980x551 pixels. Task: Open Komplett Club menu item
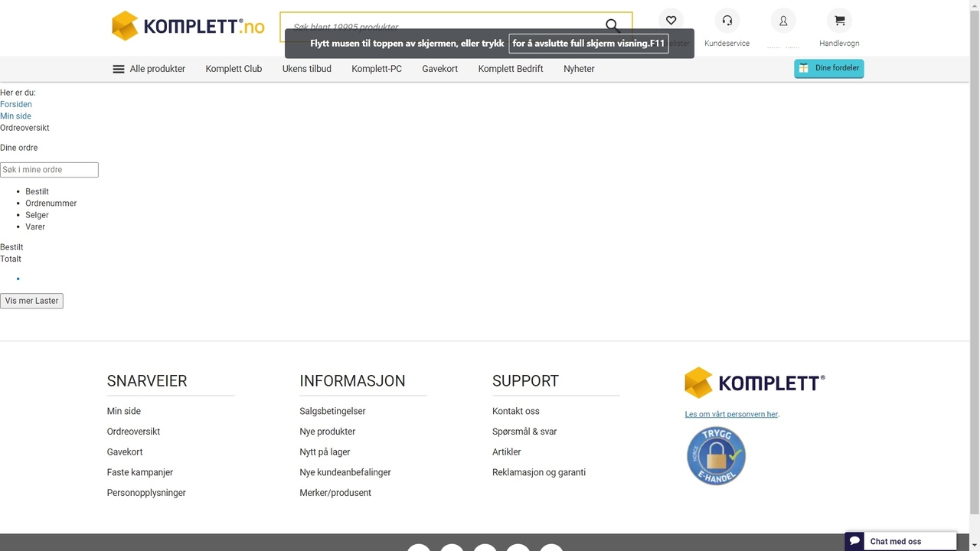[x=234, y=69]
